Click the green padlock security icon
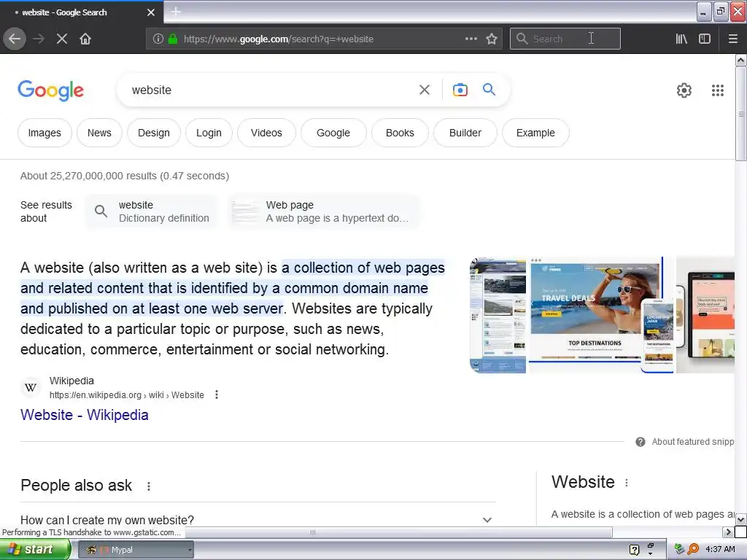 [172, 39]
